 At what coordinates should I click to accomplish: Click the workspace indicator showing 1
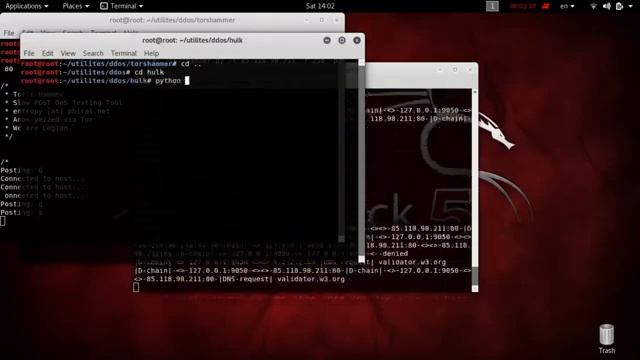tap(492, 6)
